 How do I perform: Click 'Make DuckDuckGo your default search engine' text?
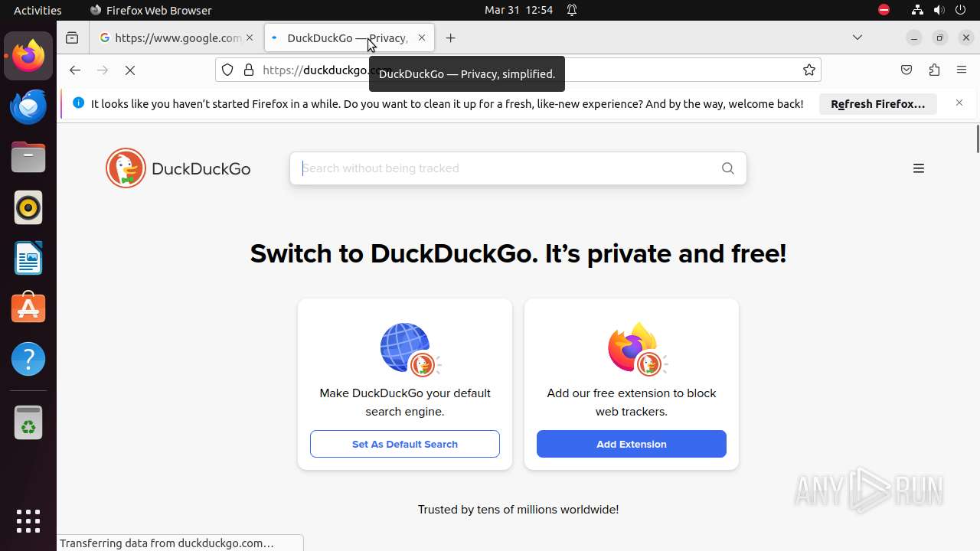tap(405, 403)
